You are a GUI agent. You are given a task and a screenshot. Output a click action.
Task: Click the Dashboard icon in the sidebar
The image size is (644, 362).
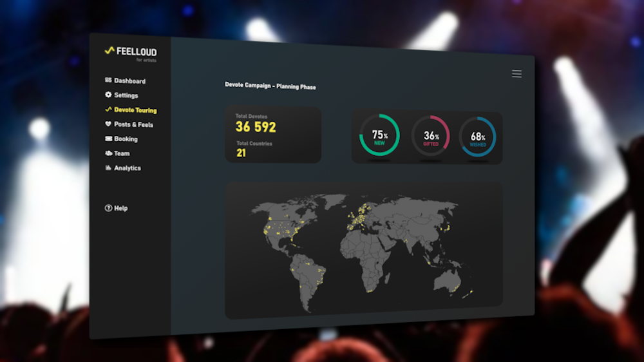pos(108,81)
